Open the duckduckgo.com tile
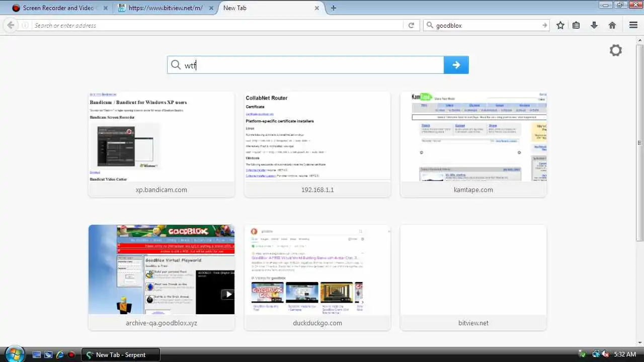The height and width of the screenshot is (362, 644). 317,278
